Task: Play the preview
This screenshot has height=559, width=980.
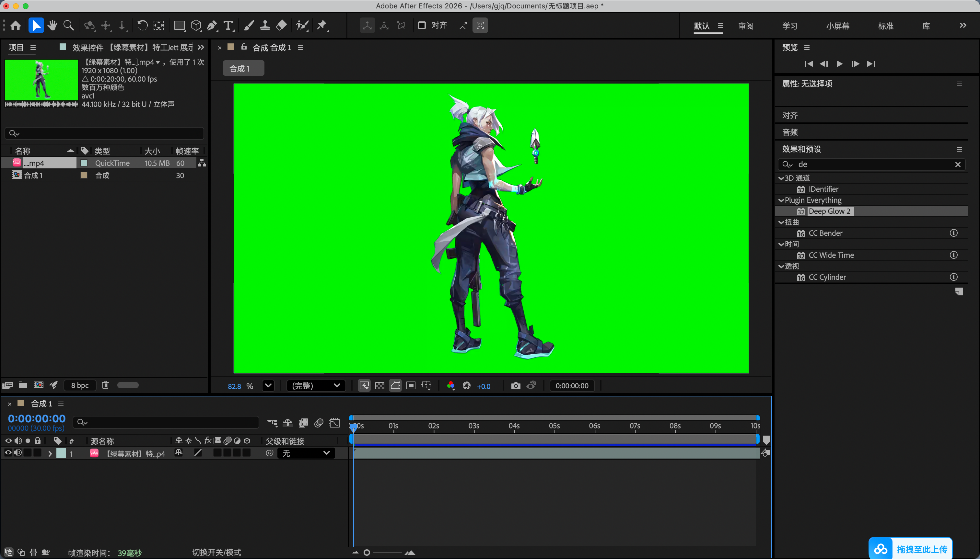Action: (839, 64)
